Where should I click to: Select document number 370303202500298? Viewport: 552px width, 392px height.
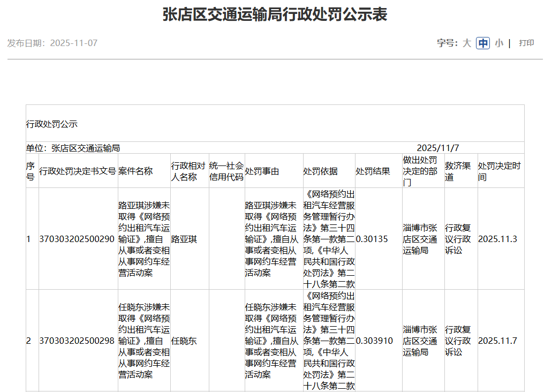point(77,341)
